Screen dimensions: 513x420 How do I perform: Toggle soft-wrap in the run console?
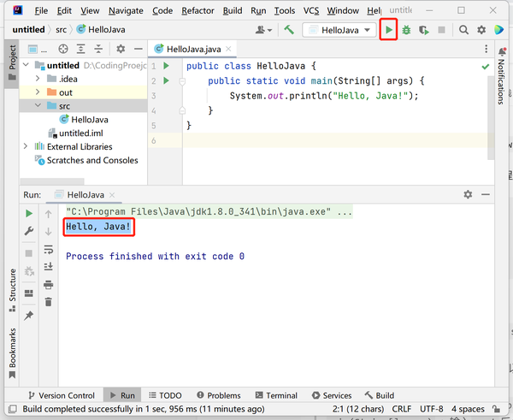(x=49, y=250)
